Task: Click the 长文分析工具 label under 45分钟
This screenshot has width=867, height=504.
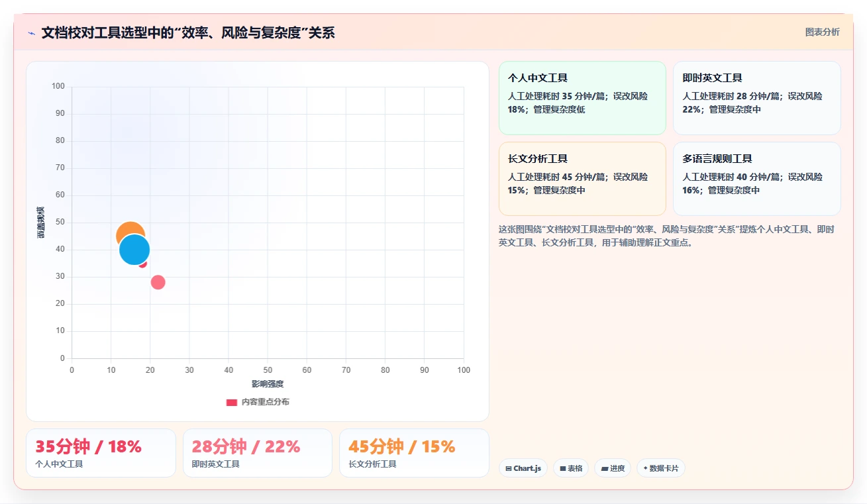Action: (x=373, y=464)
